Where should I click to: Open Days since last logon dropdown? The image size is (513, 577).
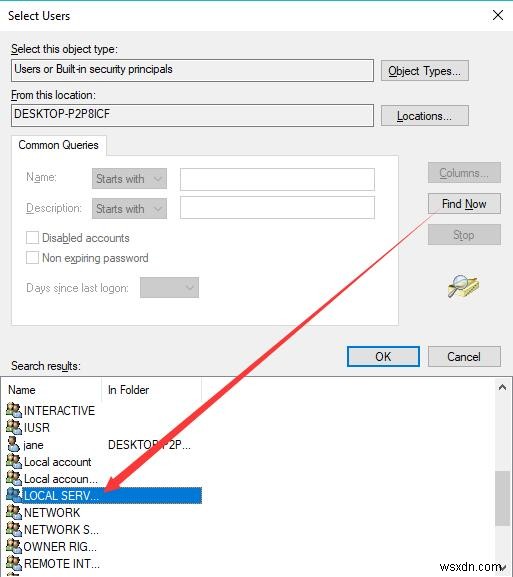click(x=169, y=287)
